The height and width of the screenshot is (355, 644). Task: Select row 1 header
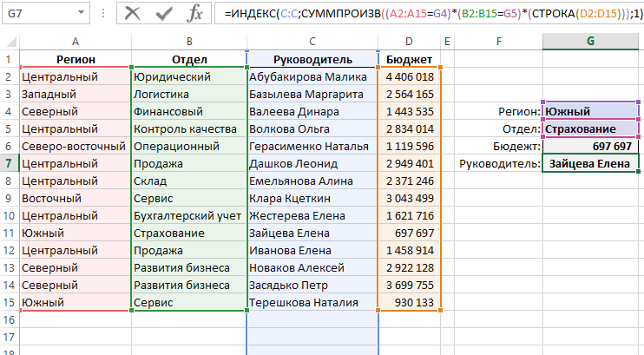pos(10,60)
